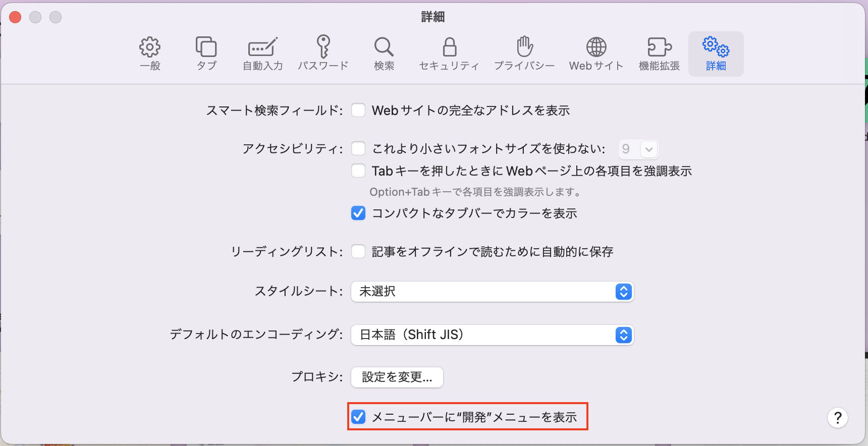The height and width of the screenshot is (446, 868).
Task: Enable Webサイトの完全なアドレスを表示 checkbox
Action: pos(358,110)
